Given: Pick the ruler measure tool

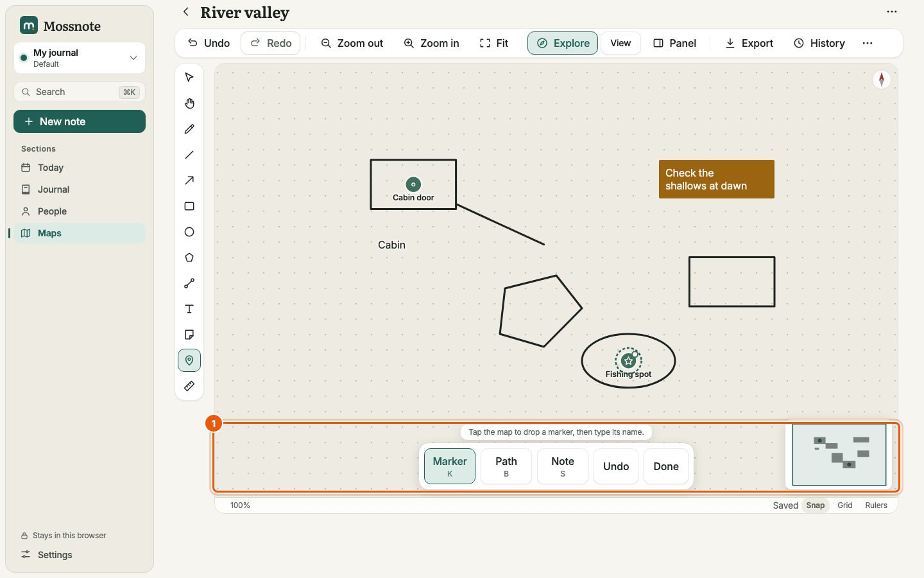Looking at the screenshot, I should [x=189, y=386].
